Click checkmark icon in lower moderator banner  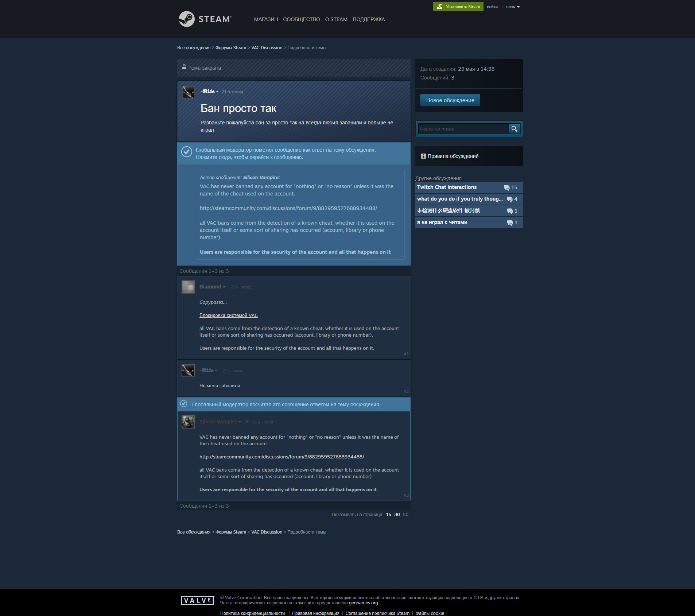point(184,404)
